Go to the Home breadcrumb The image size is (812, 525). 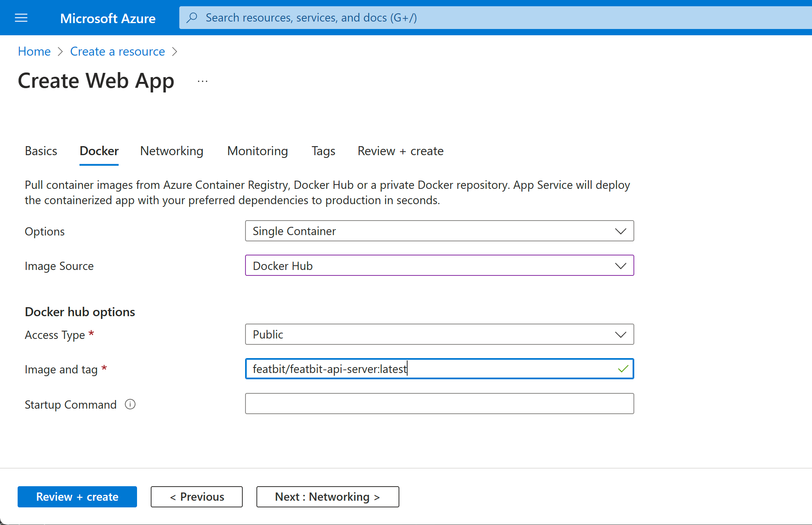(34, 51)
